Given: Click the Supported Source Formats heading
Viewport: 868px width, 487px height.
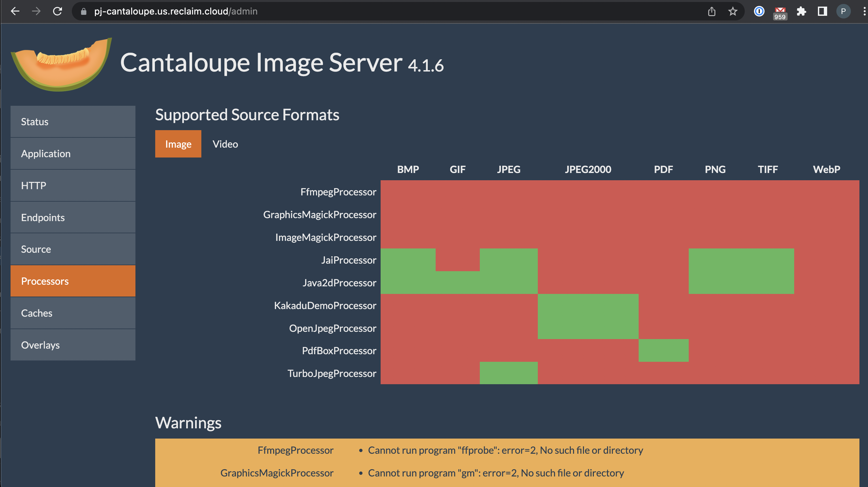Looking at the screenshot, I should pos(247,115).
